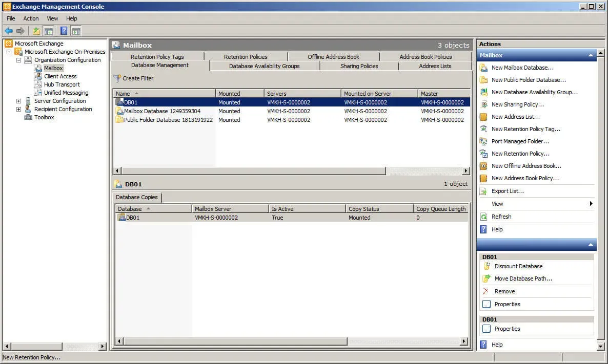Click the blue Help toolbar icon

click(64, 31)
